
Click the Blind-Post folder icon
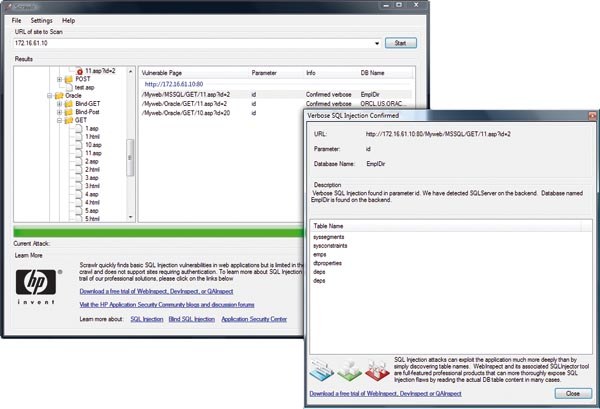[68, 112]
